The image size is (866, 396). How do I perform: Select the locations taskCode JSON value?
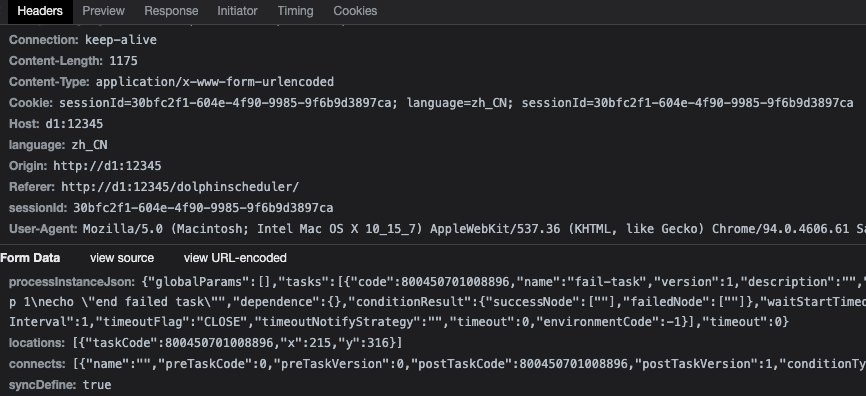point(237,343)
